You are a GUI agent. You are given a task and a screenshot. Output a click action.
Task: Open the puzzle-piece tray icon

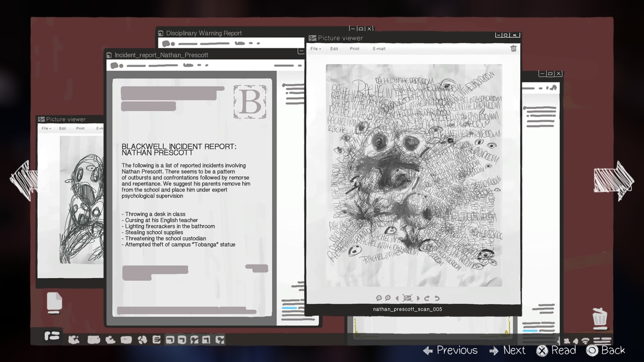(567, 341)
